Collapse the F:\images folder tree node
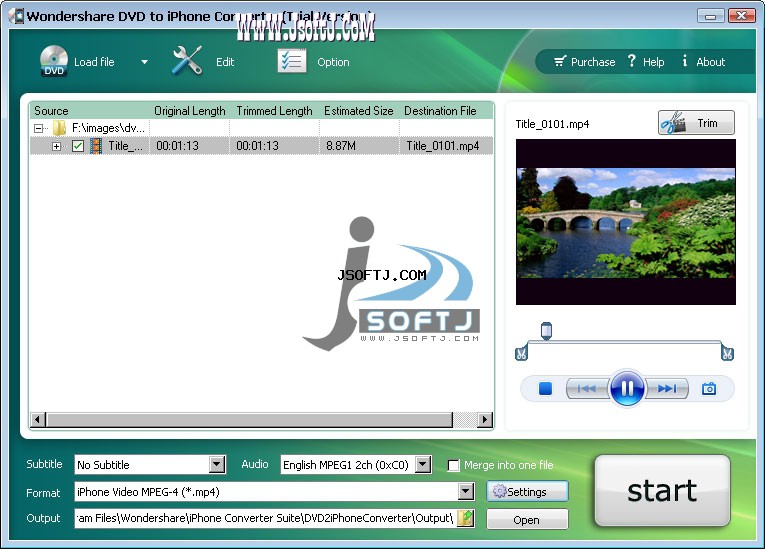This screenshot has width=765, height=549. click(x=38, y=128)
